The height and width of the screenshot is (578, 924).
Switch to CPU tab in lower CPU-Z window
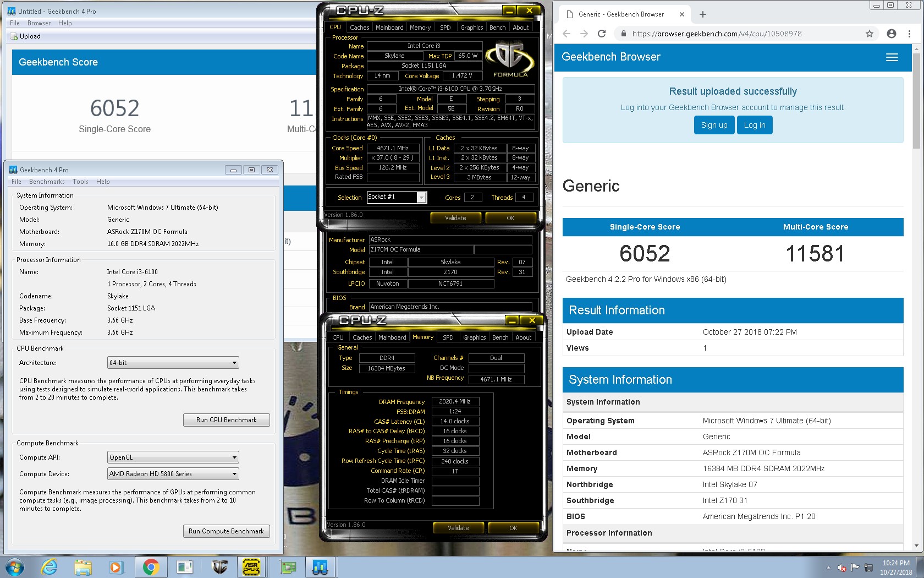click(x=338, y=337)
